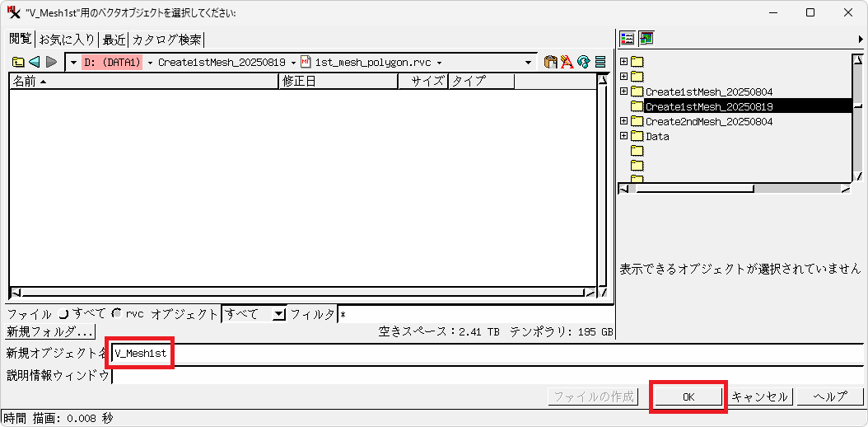Expand the Data folder tree node
Viewport: 868px width, 427px height.
pyautogui.click(x=624, y=136)
